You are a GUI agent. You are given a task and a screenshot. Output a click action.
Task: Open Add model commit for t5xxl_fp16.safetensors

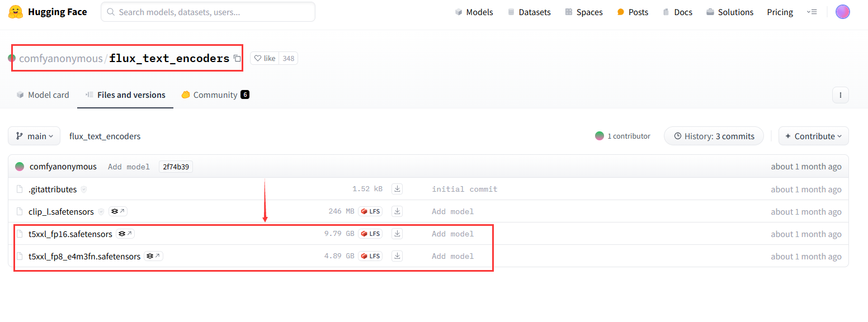tap(452, 234)
